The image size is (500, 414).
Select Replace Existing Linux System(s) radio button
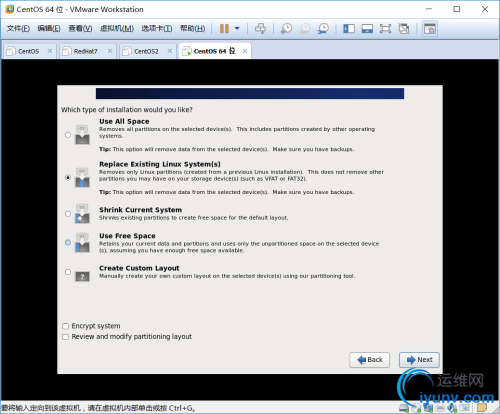coord(68,178)
